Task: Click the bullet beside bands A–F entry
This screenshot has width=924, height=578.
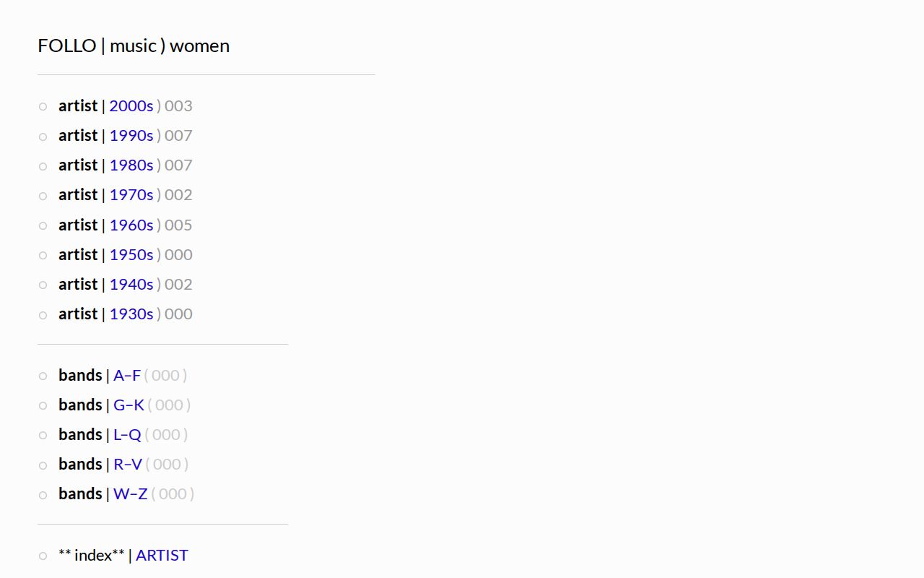Action: pos(43,376)
